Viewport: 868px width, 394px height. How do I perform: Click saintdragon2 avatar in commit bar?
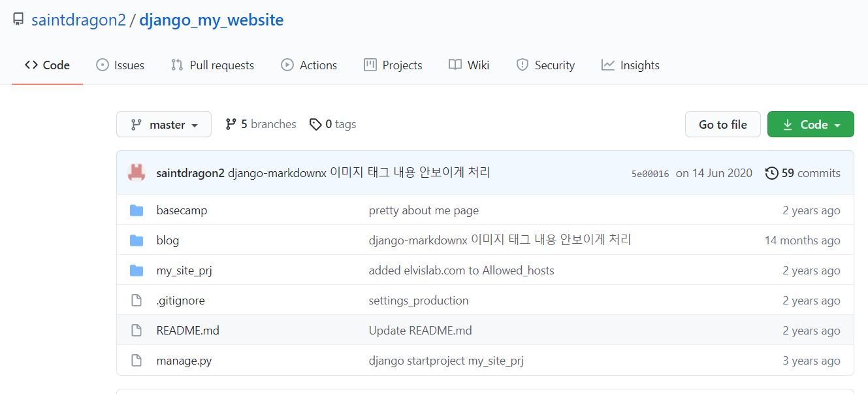pos(137,172)
